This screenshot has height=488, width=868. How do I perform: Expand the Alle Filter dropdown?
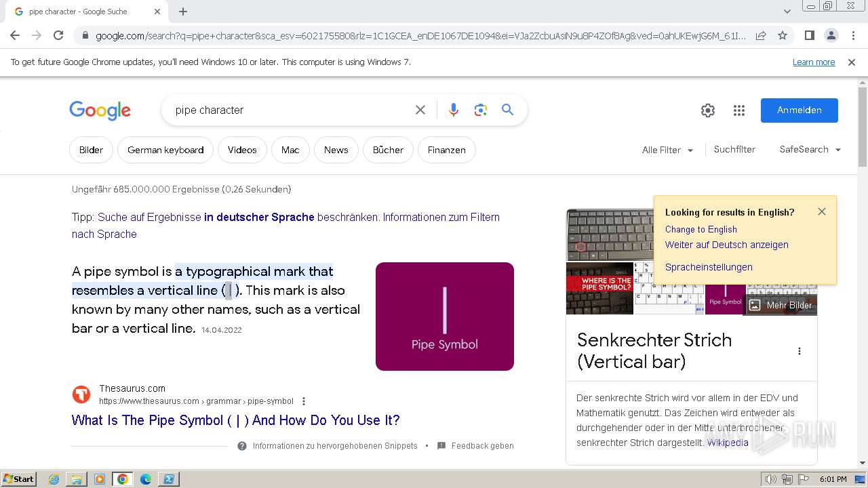pos(667,150)
